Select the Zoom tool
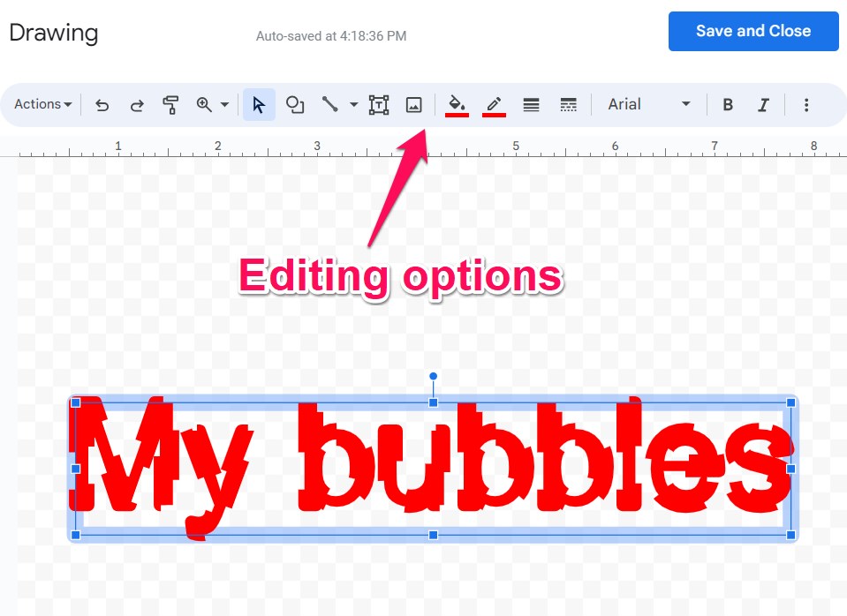Screen dimensions: 847x616 (204, 104)
